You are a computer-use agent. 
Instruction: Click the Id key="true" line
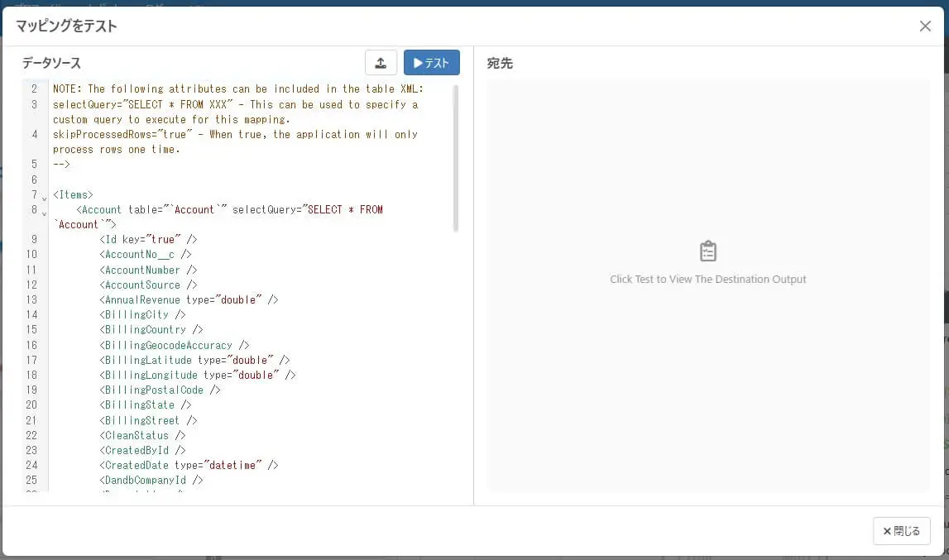coord(148,239)
